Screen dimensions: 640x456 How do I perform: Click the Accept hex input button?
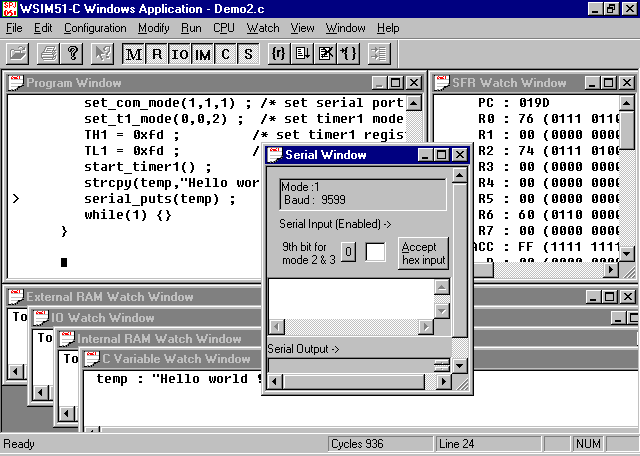pos(423,253)
